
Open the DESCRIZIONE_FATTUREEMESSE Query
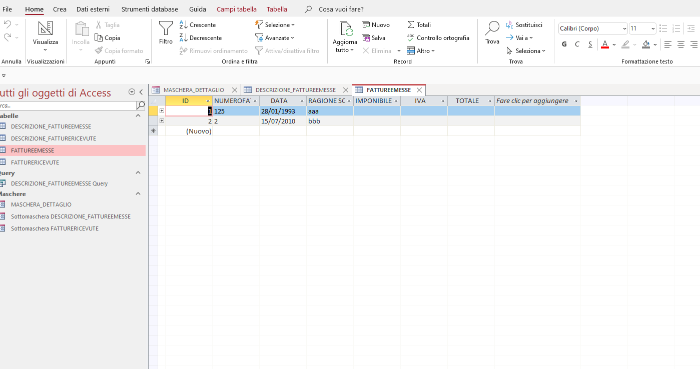pos(59,183)
